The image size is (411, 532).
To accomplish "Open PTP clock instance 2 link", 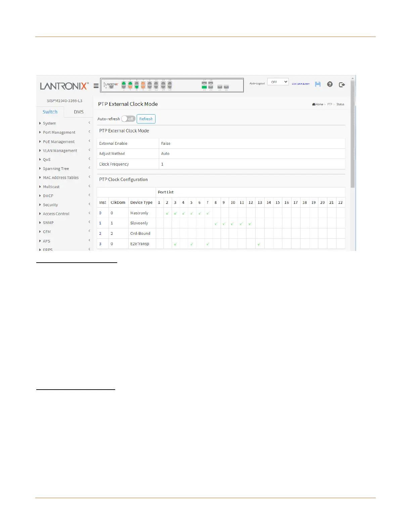I will click(x=100, y=233).
